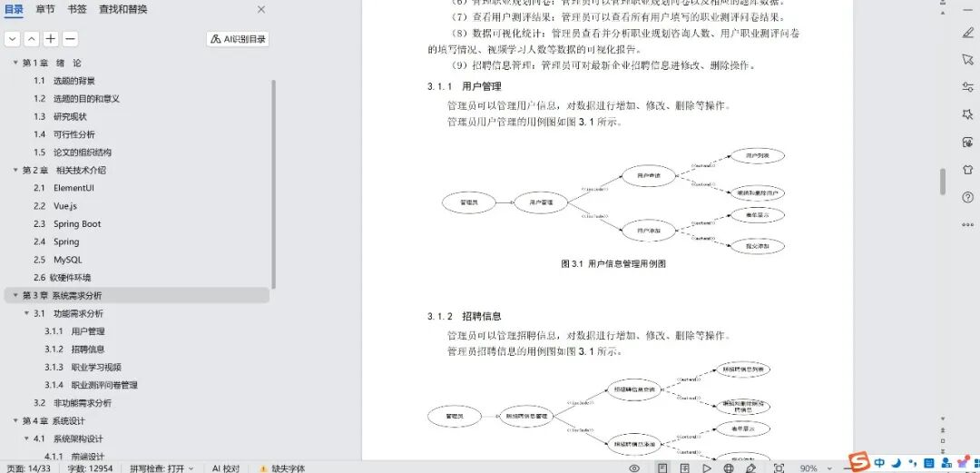
Task: Select 2.1 ElementUI outline entry
Action: [x=64, y=188]
